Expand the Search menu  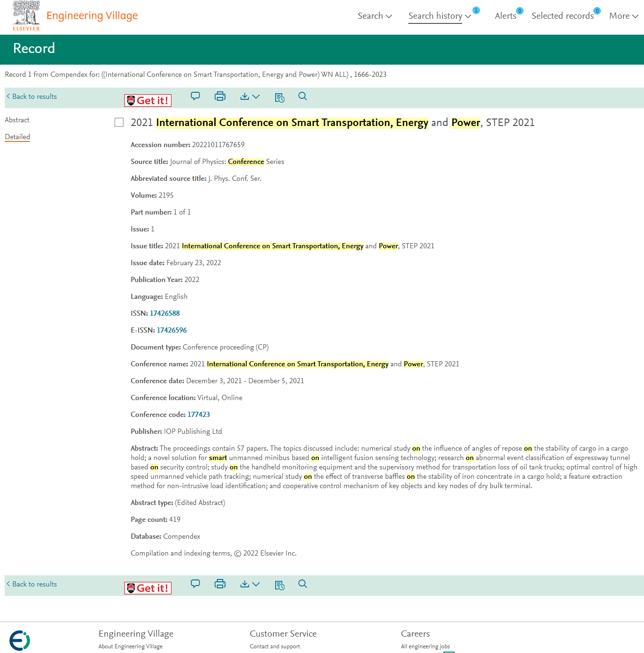(x=374, y=16)
